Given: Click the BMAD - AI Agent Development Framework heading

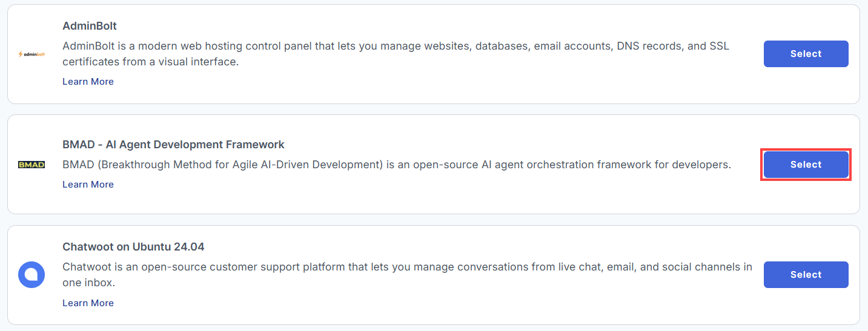Looking at the screenshot, I should tap(173, 145).
